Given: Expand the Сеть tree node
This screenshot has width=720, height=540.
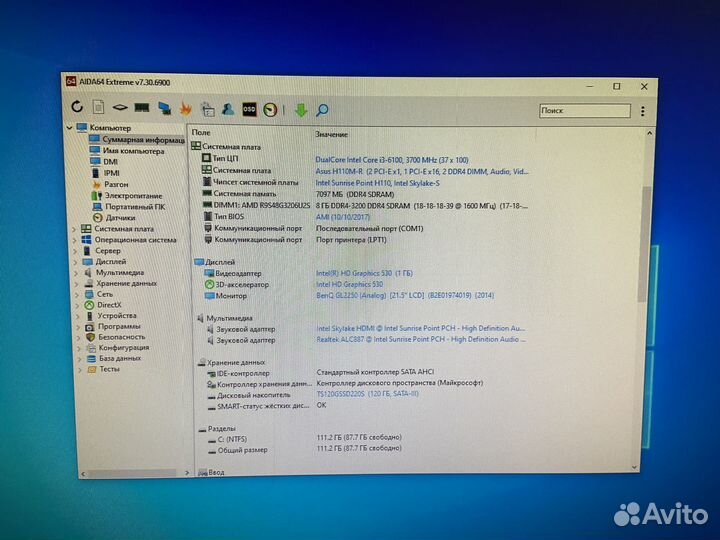Looking at the screenshot, I should (x=77, y=294).
